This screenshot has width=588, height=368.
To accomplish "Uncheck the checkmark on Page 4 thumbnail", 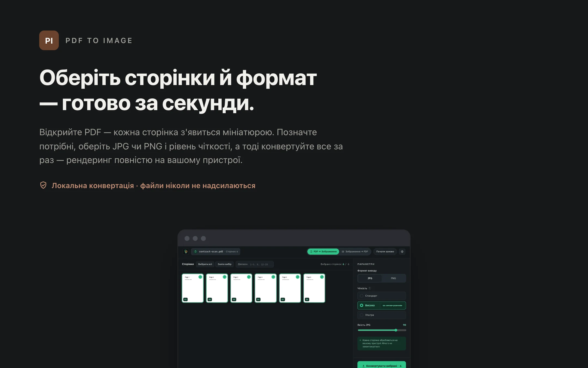I will pos(273,277).
